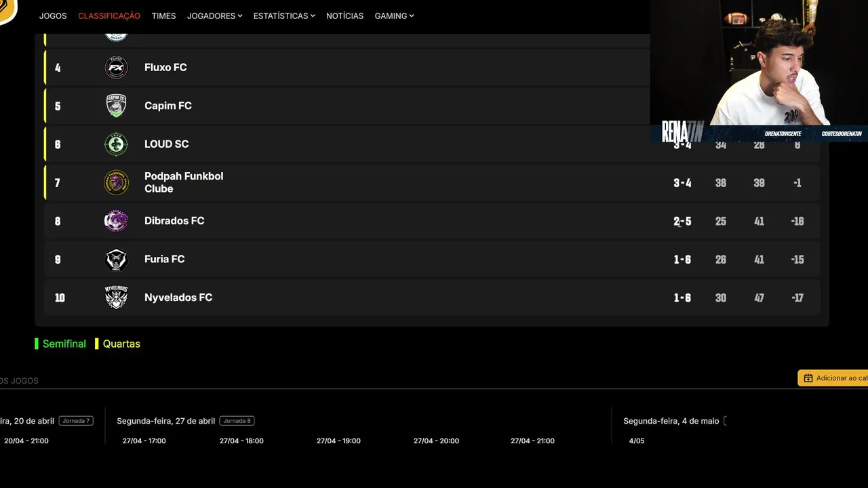Expand the Estatísticas dropdown
Image resolution: width=868 pixels, height=488 pixels.
284,16
